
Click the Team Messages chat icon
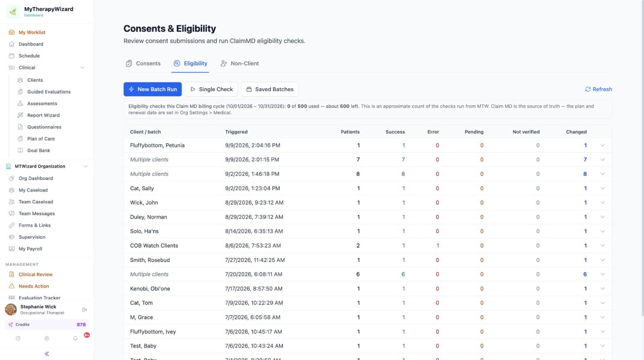pos(11,214)
